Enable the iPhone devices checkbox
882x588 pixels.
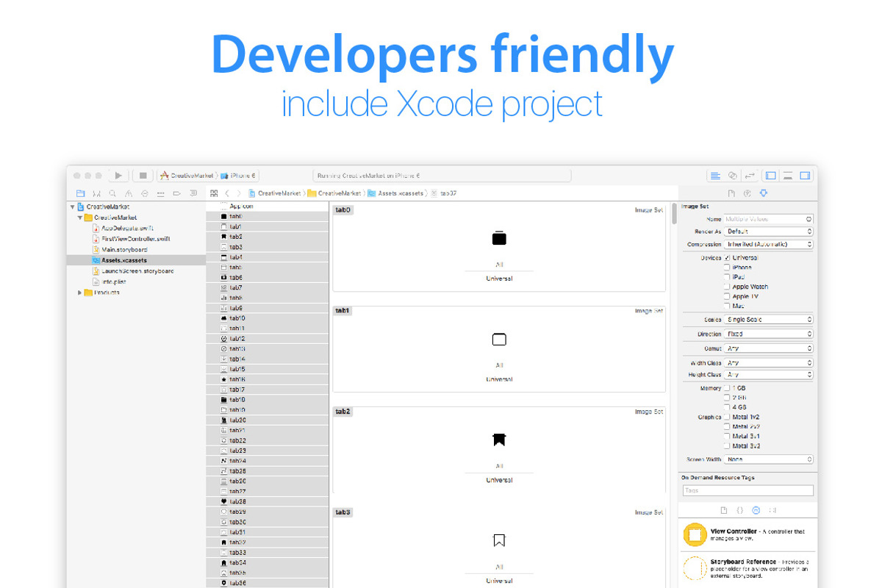(x=727, y=268)
